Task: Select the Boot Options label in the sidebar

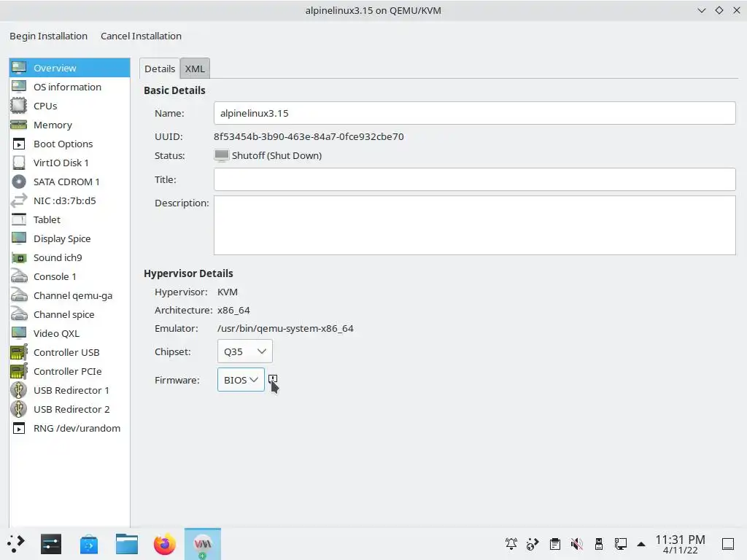Action: click(x=63, y=144)
